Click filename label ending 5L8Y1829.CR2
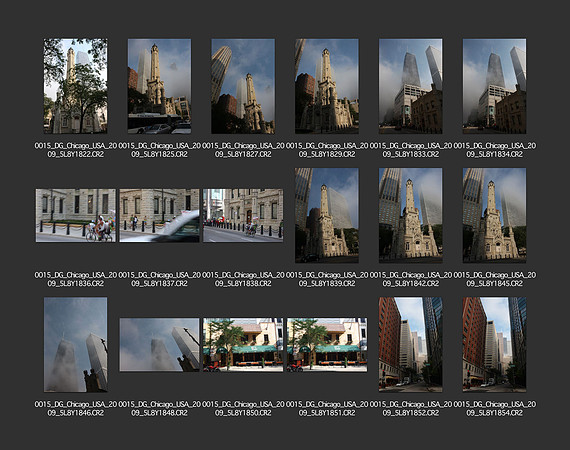Viewport: 570px width, 450px height. (327, 150)
